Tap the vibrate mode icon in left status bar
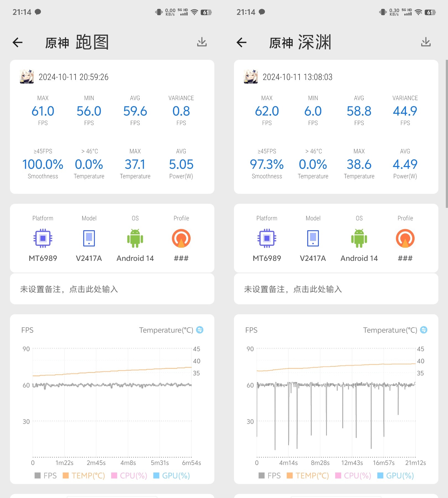This screenshot has width=448, height=498. pyautogui.click(x=159, y=12)
